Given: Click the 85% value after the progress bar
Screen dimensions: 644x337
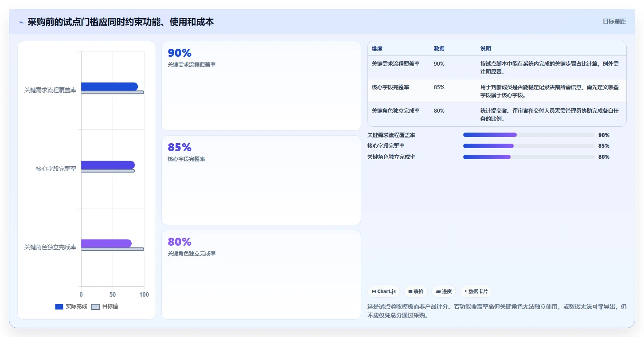Looking at the screenshot, I should 604,146.
